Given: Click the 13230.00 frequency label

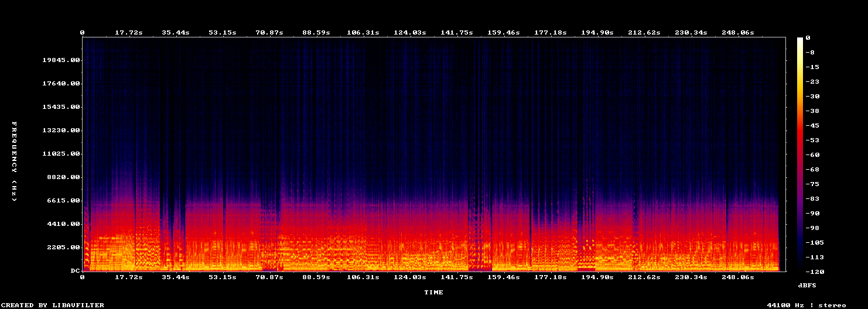Looking at the screenshot, I should [61, 131].
